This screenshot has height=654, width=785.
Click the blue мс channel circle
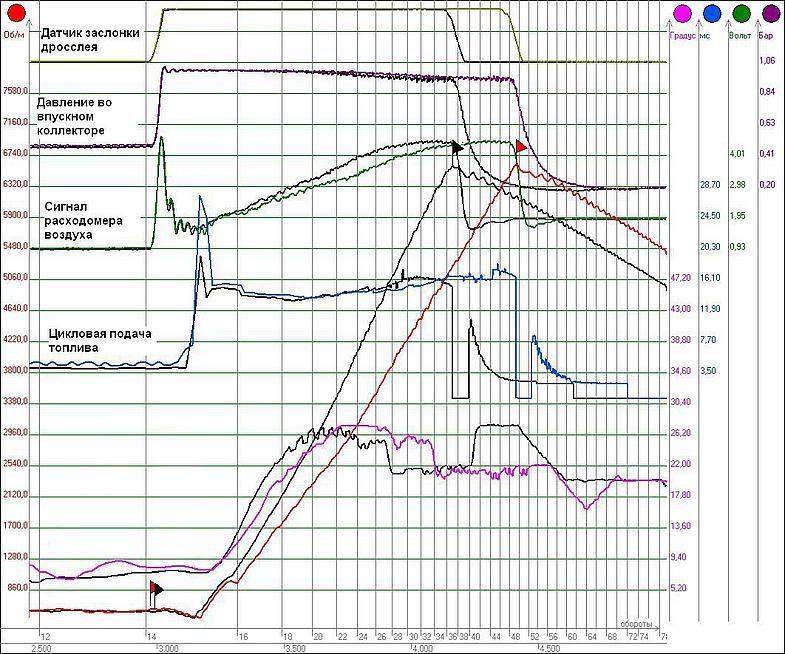[x=712, y=13]
